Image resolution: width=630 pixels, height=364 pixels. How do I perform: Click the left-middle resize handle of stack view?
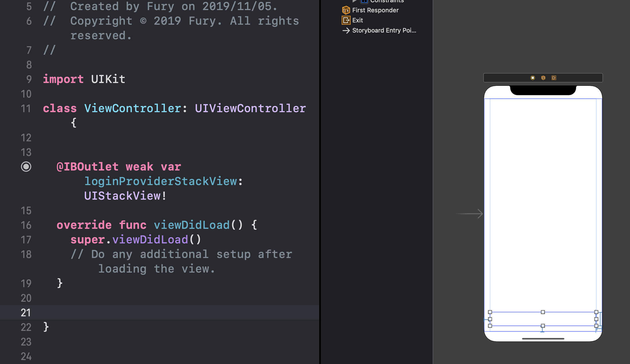490,319
